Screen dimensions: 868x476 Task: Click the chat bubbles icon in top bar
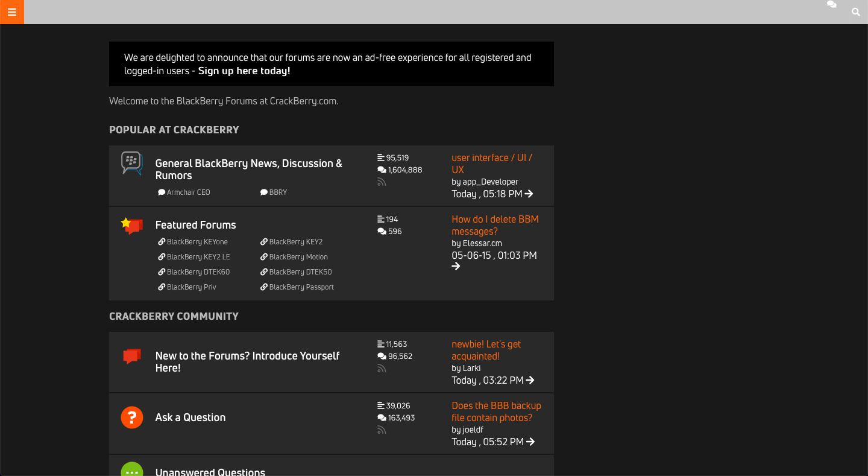point(832,4)
